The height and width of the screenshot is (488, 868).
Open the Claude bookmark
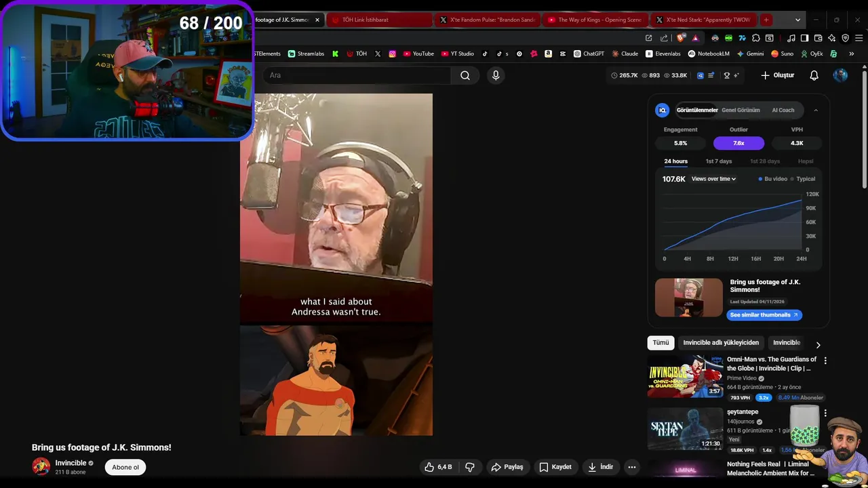[x=625, y=54]
